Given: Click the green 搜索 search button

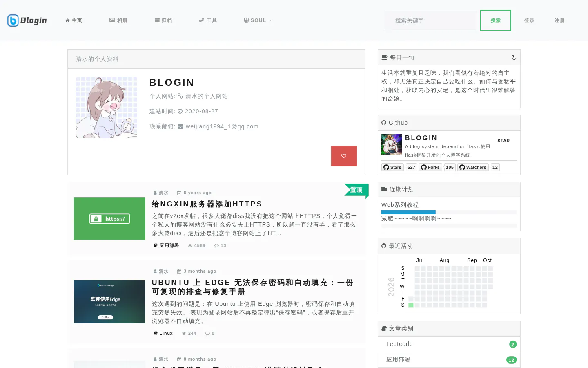Looking at the screenshot, I should [496, 20].
